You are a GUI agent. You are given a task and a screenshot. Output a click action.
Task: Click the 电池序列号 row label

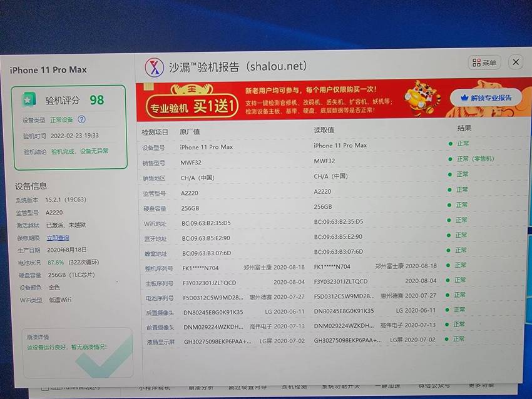(160, 298)
